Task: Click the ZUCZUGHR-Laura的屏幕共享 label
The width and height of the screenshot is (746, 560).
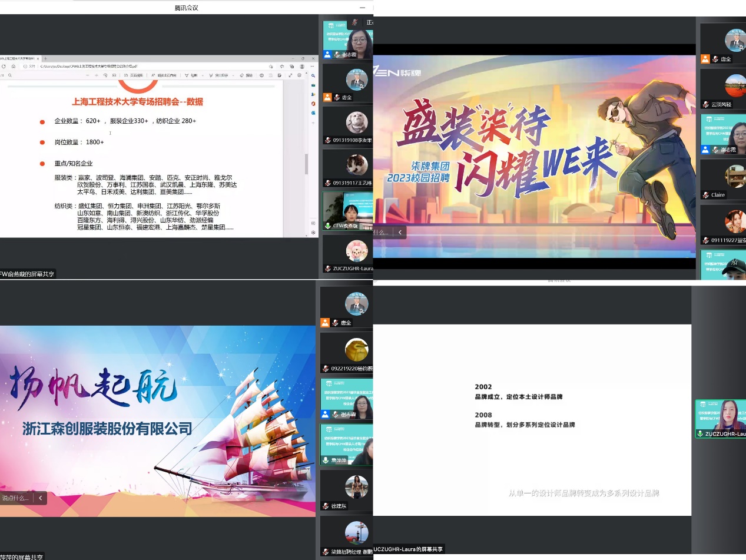Action: click(408, 549)
